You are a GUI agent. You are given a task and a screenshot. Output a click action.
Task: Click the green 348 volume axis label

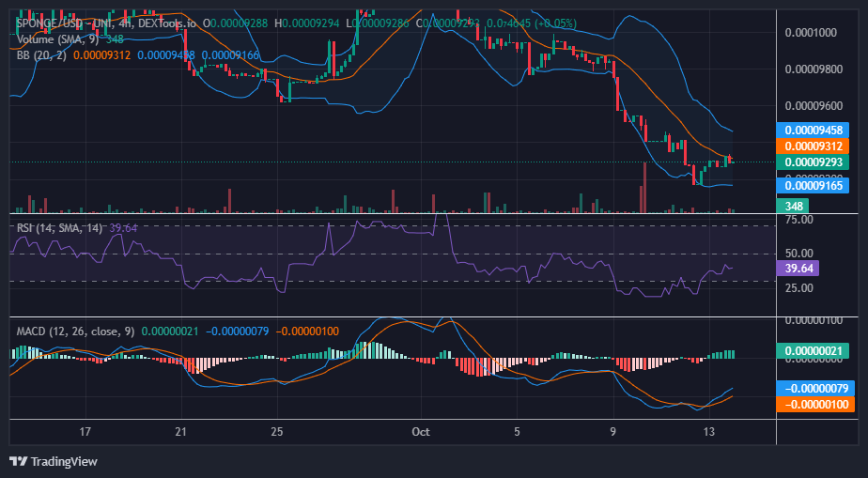point(793,207)
